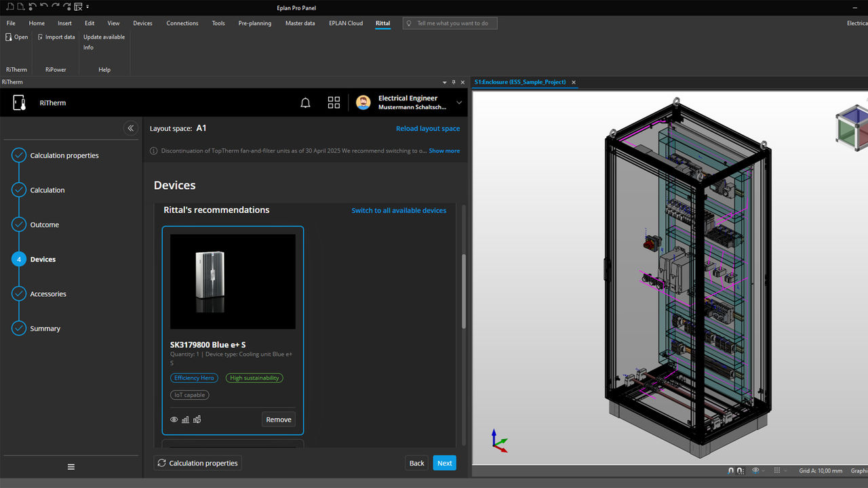Click the bar chart icon on device card
Screen dimensions: 868x488
(185, 420)
